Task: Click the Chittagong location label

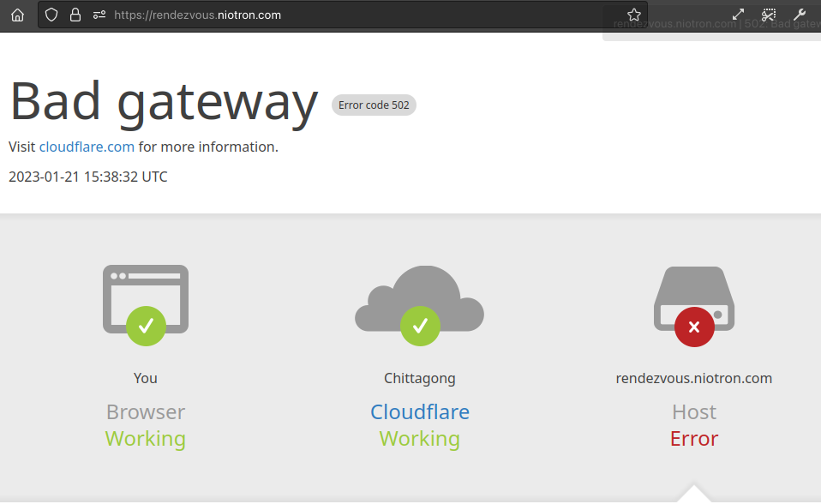Action: (x=420, y=378)
